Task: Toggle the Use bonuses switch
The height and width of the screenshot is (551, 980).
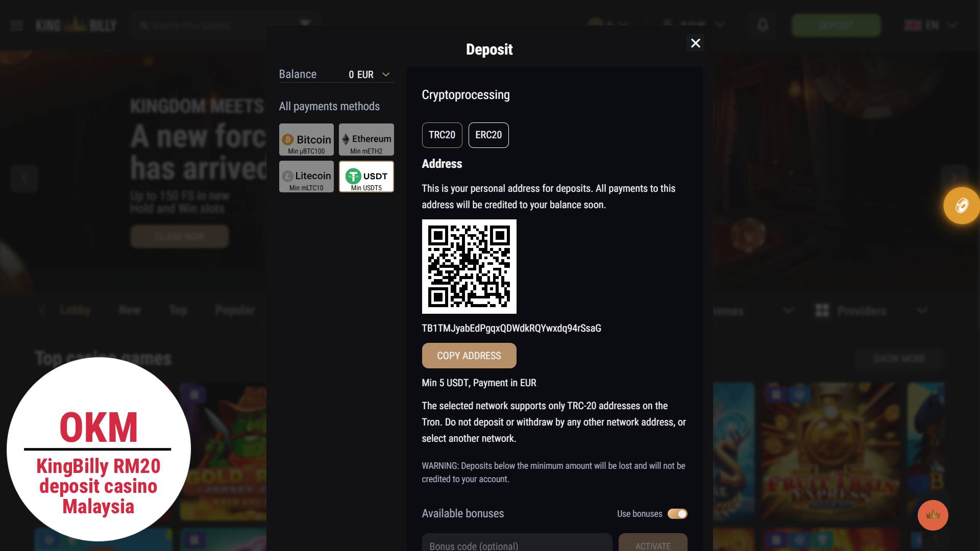Action: pyautogui.click(x=677, y=514)
